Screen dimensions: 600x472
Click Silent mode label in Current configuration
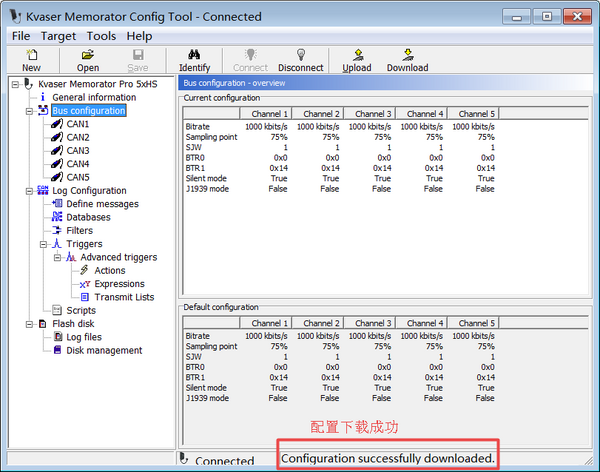click(x=206, y=178)
